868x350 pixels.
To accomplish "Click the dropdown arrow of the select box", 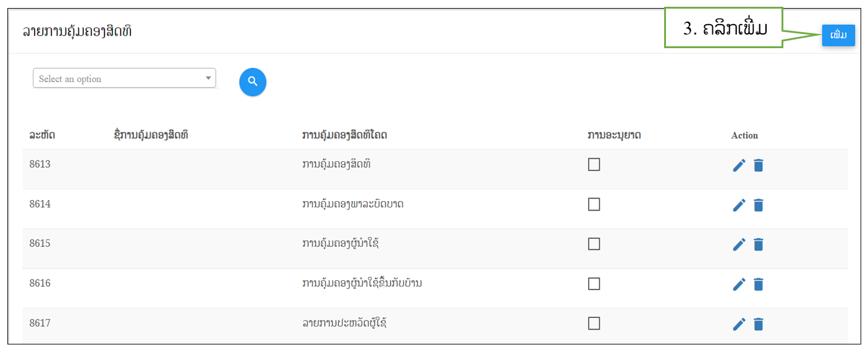I will tap(208, 78).
